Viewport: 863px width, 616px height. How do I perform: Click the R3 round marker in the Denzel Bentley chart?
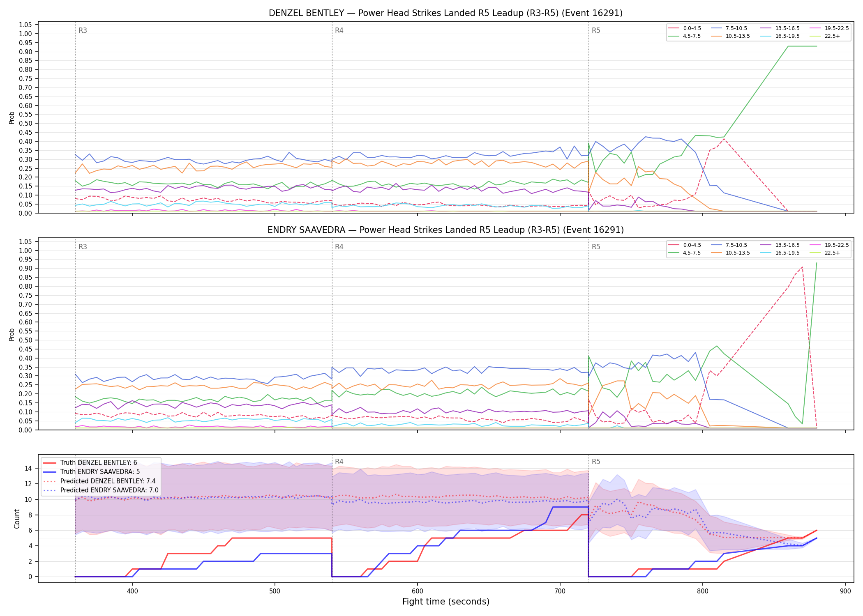pyautogui.click(x=83, y=30)
